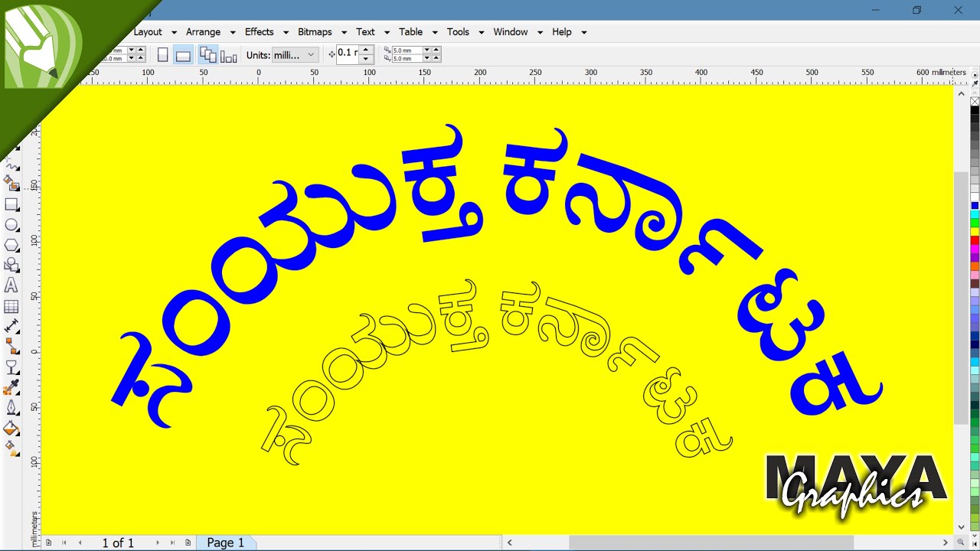
Task: Select the Freehand tool
Action: point(11,165)
